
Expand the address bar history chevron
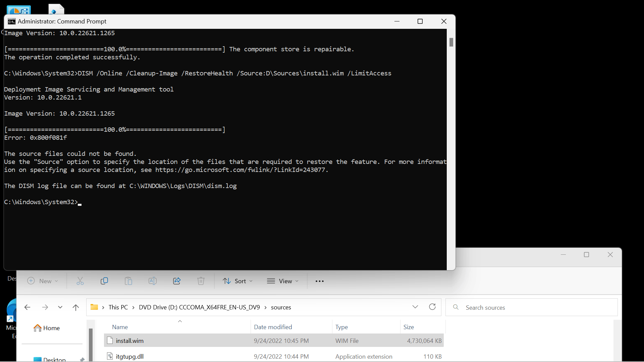[x=415, y=307]
